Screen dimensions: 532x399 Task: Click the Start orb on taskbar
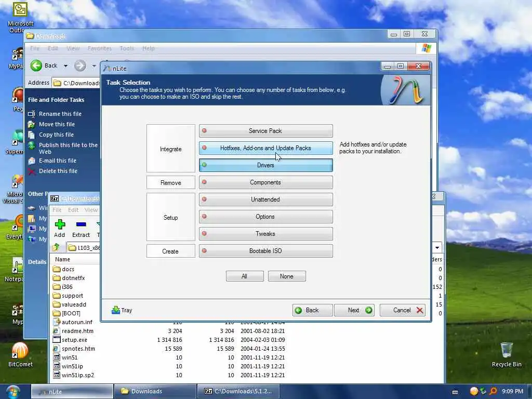tap(13, 392)
